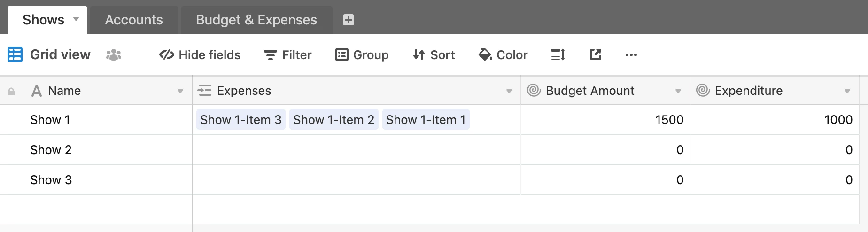
Task: Open the Expenditure column dropdown arrow
Action: pyautogui.click(x=847, y=91)
